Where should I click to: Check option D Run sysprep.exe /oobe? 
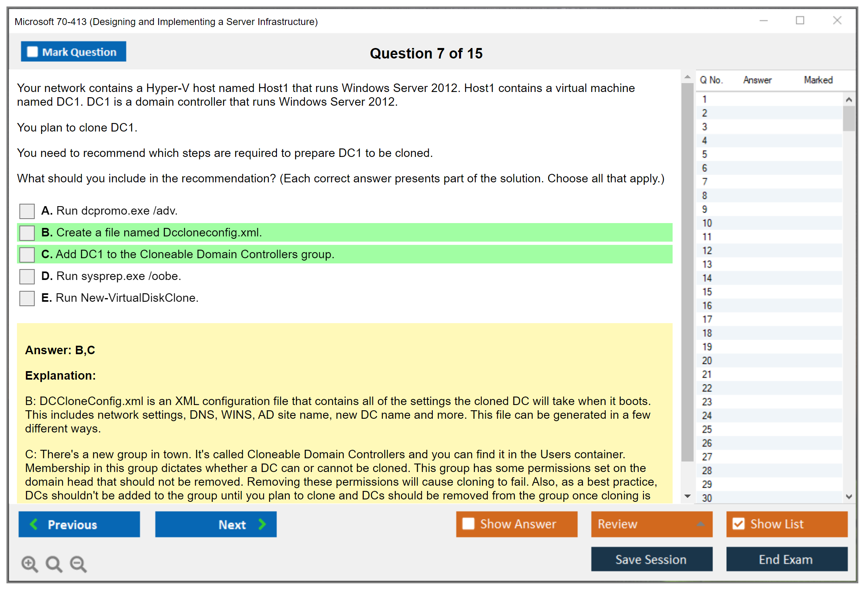coord(27,276)
